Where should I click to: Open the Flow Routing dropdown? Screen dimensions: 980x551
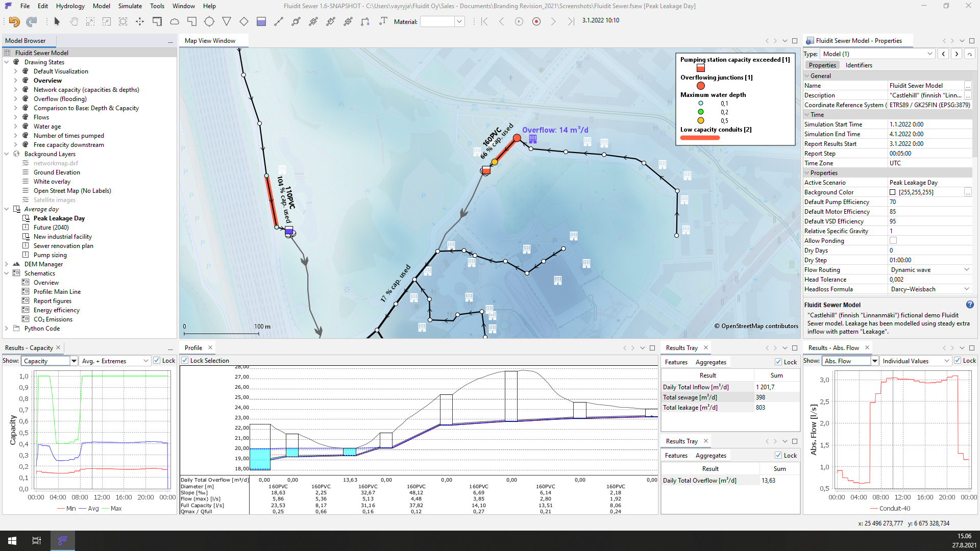coord(966,269)
